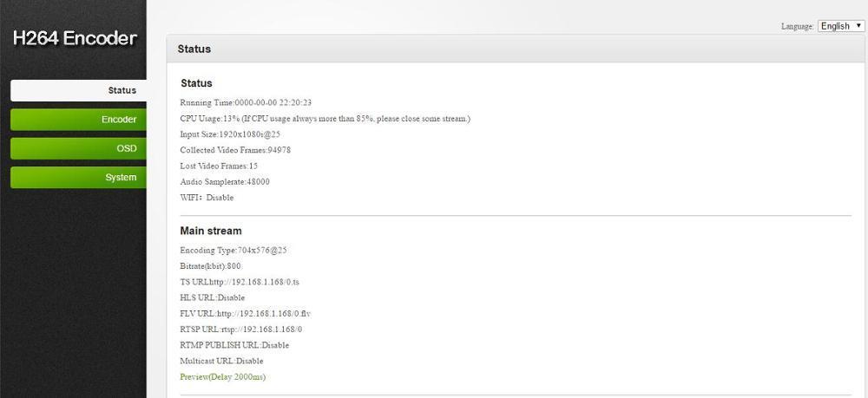The height and width of the screenshot is (398, 868).
Task: Open the Preview(Delay 2000ms) link
Action: click(222, 377)
